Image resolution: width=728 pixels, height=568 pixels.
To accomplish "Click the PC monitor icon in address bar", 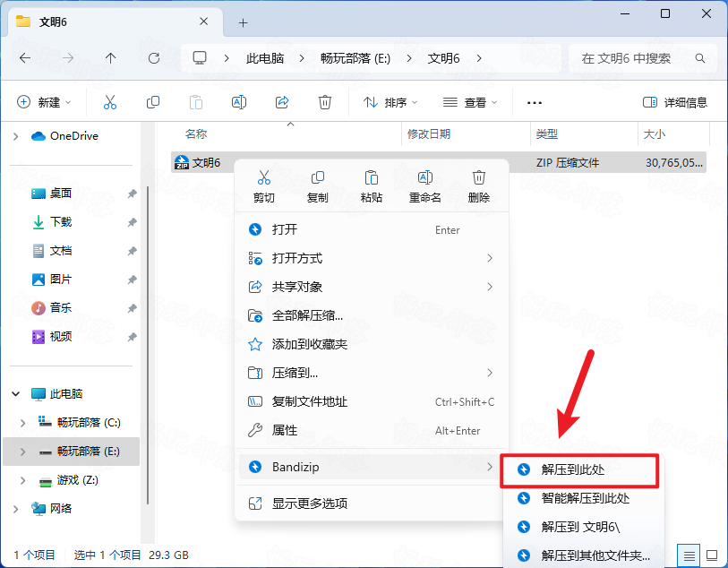I will point(200,58).
